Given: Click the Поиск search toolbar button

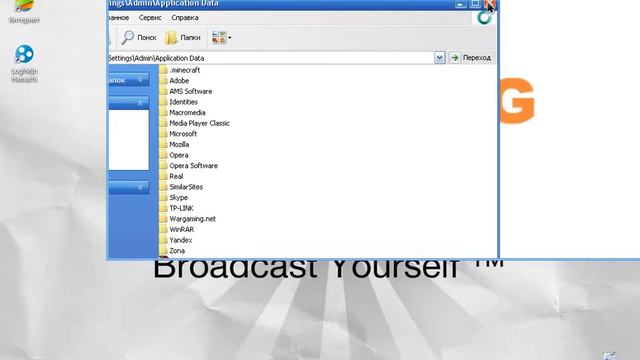Looking at the screenshot, I should [x=139, y=38].
